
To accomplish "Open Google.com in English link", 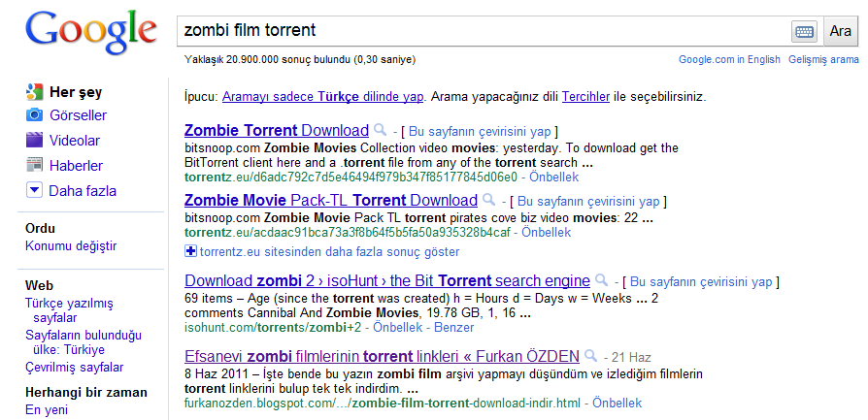I will click(729, 60).
